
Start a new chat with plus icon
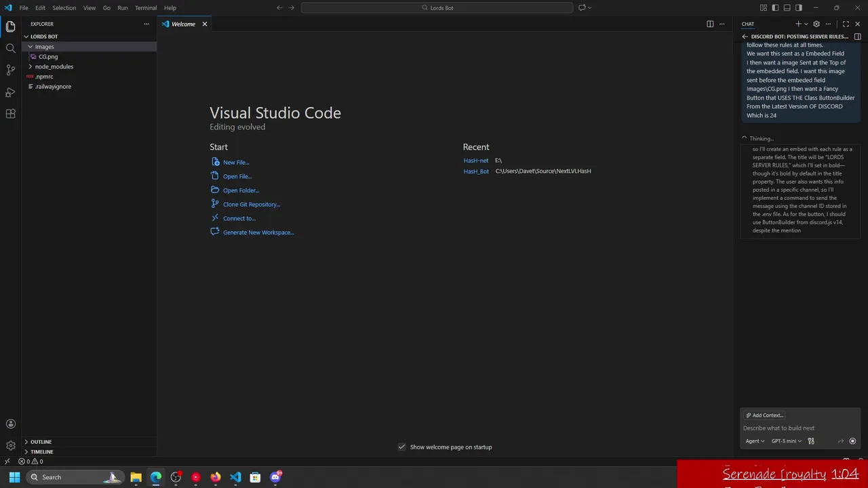[x=798, y=24]
